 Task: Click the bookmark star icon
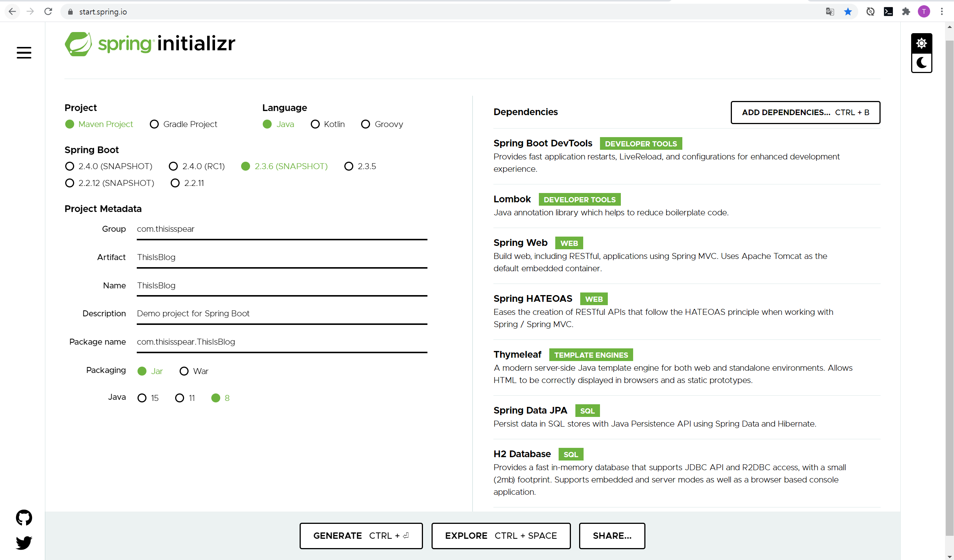[x=848, y=12]
